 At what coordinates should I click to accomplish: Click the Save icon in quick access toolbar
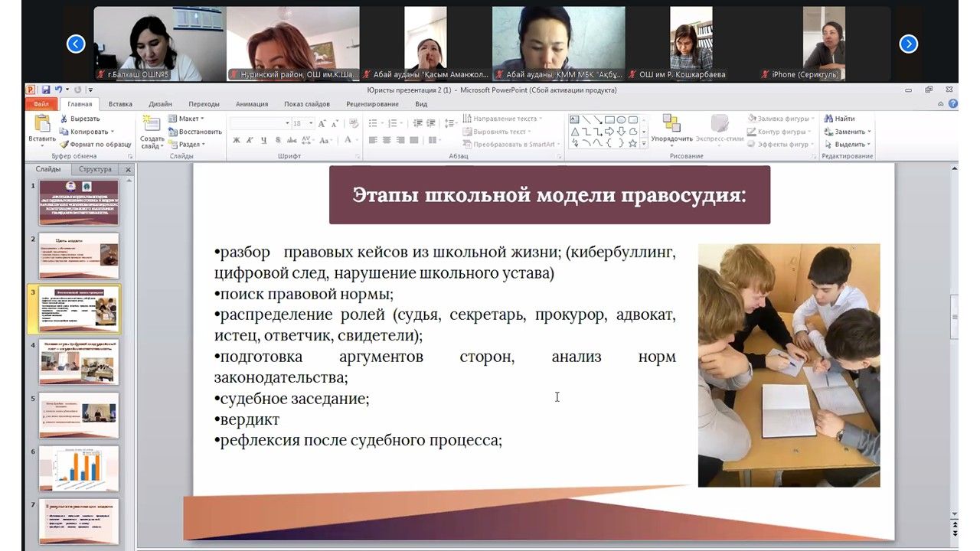tap(46, 90)
